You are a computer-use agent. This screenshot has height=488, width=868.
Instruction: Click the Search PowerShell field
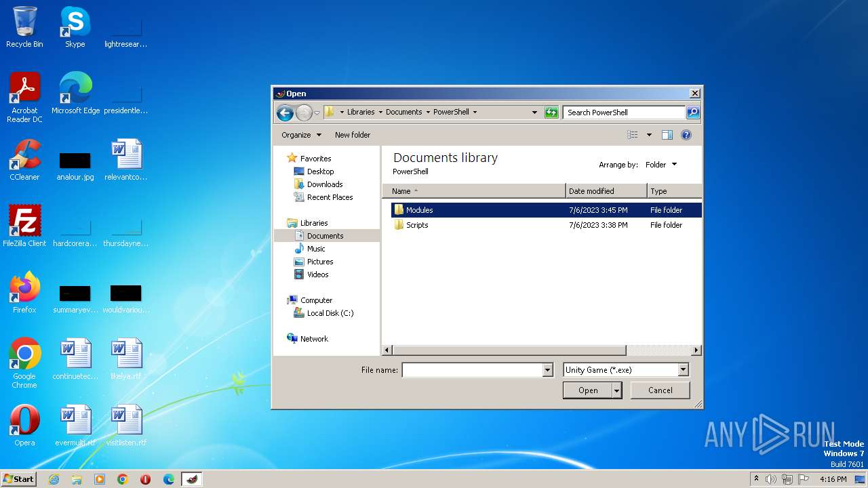coord(624,113)
